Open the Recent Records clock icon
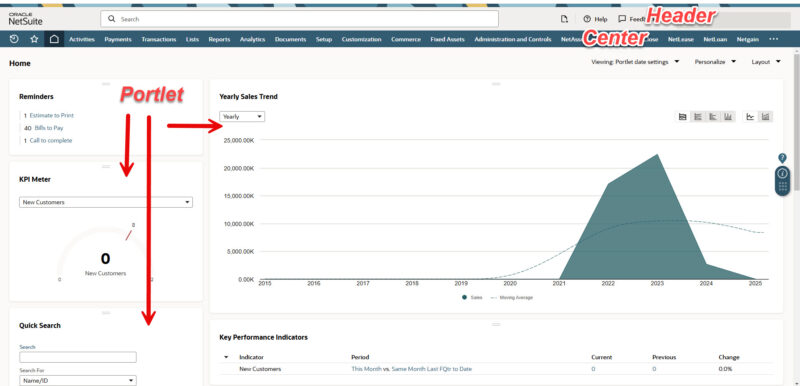Screen dimensions: 800x386 14,39
